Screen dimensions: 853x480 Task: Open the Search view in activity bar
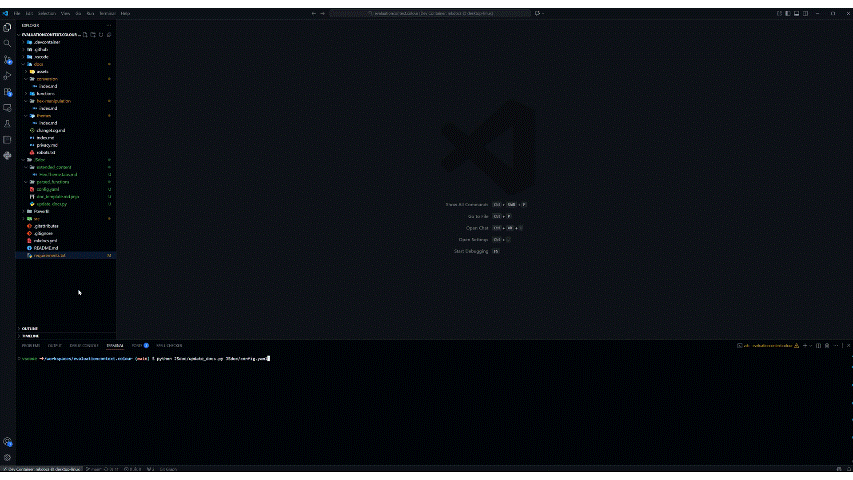[7, 43]
